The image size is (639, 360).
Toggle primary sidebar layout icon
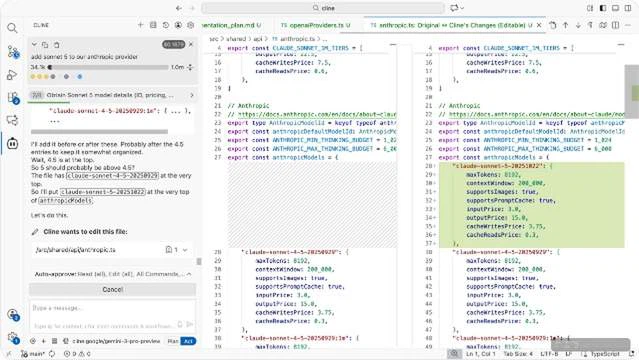pyautogui.click(x=603, y=8)
